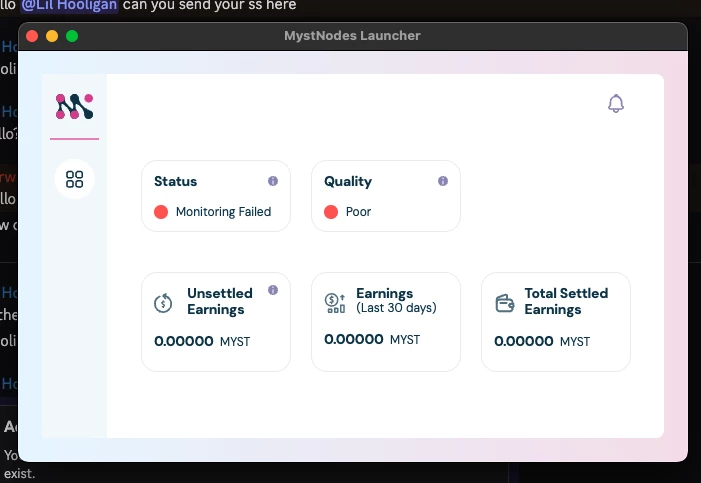Show info tooltip for Unsettled Earnings
This screenshot has width=701, height=483.
(x=273, y=290)
